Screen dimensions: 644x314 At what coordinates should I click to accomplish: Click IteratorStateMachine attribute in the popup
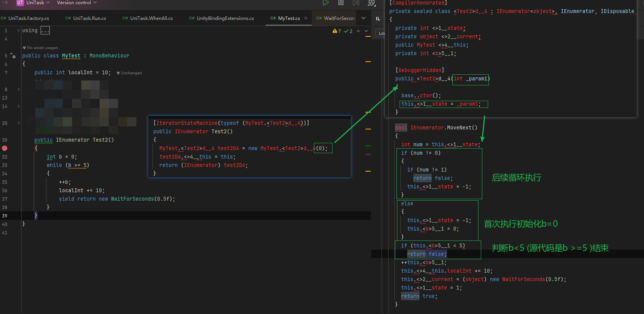(x=231, y=123)
